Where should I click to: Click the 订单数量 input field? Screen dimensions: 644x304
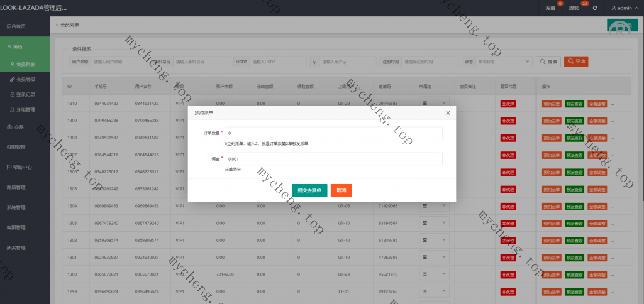click(333, 133)
